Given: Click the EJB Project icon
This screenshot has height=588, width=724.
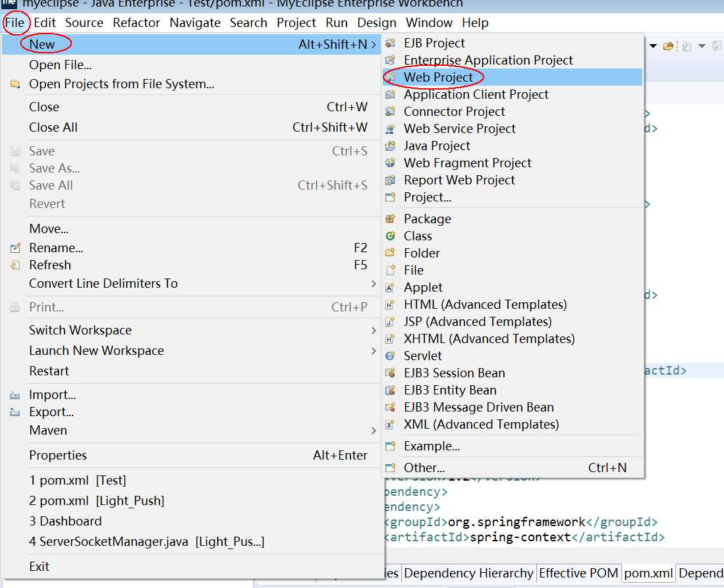Looking at the screenshot, I should pos(390,43).
